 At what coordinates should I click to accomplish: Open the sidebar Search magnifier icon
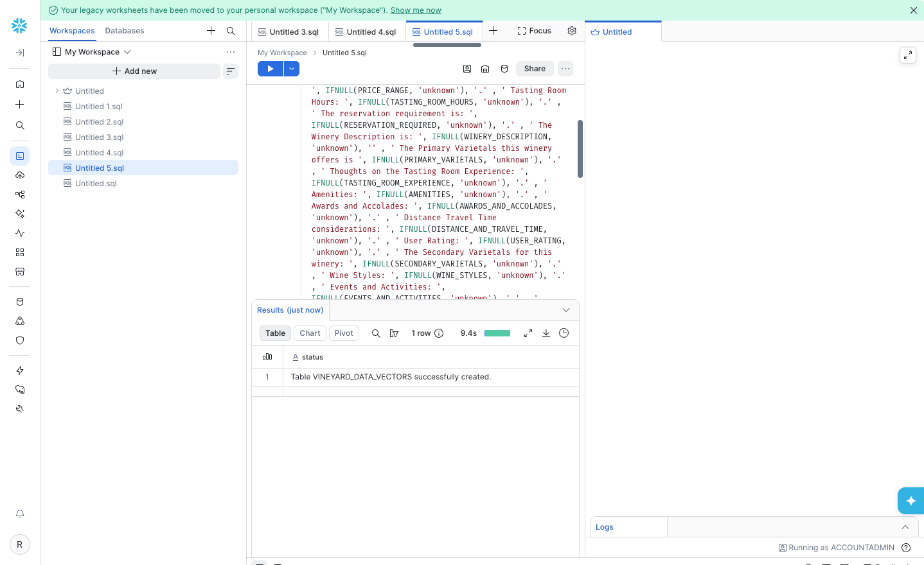[20, 126]
